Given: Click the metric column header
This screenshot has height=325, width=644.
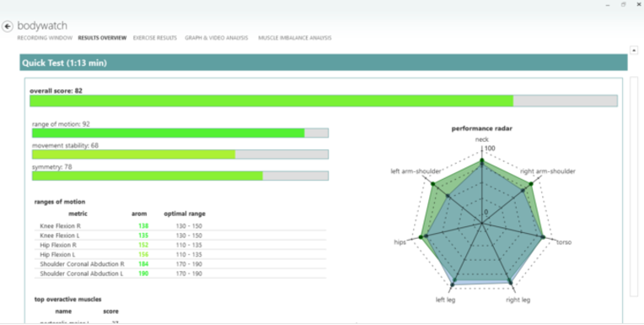Looking at the screenshot, I should [78, 214].
